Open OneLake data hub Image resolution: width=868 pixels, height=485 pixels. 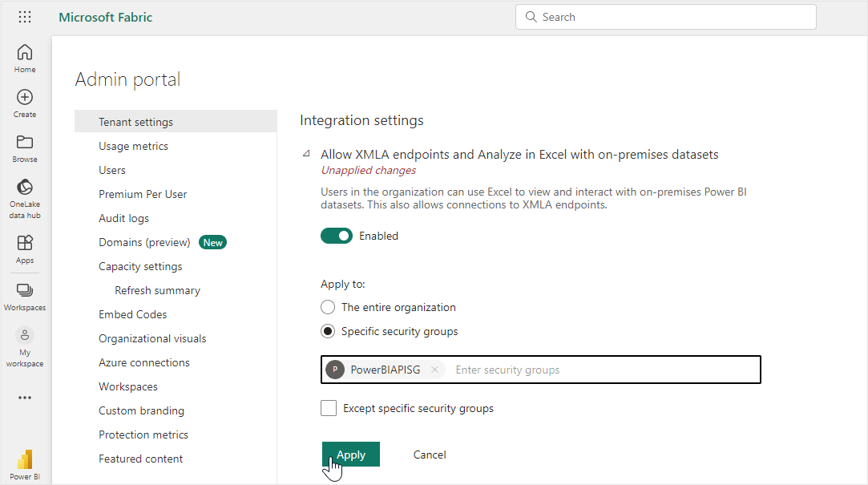[25, 188]
